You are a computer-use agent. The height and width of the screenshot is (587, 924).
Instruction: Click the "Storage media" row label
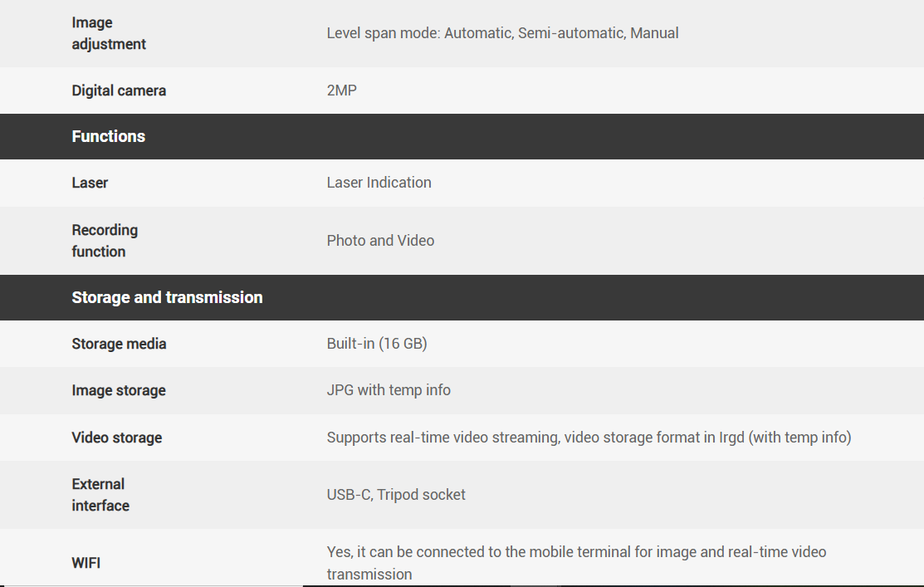(x=119, y=344)
